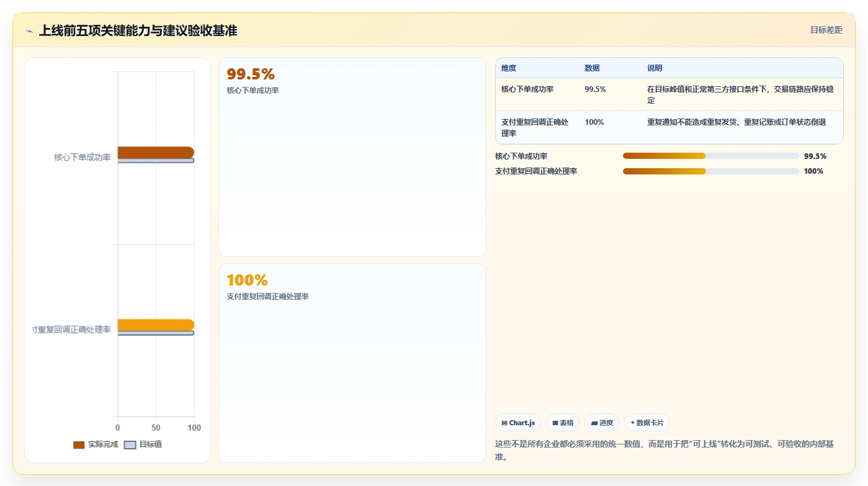The image size is (868, 486).
Task: Click the lightning icon beside the header title
Action: [30, 31]
